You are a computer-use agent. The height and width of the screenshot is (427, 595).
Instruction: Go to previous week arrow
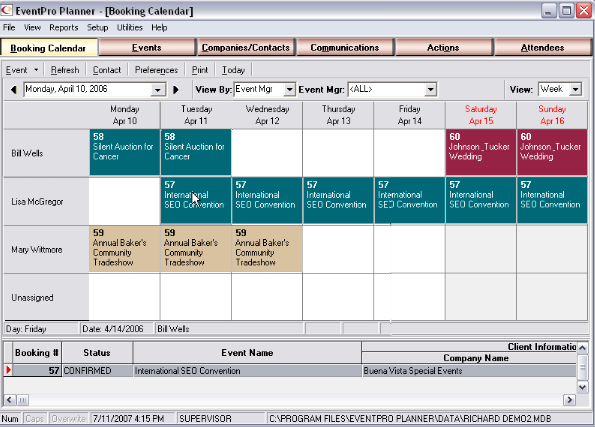[14, 90]
